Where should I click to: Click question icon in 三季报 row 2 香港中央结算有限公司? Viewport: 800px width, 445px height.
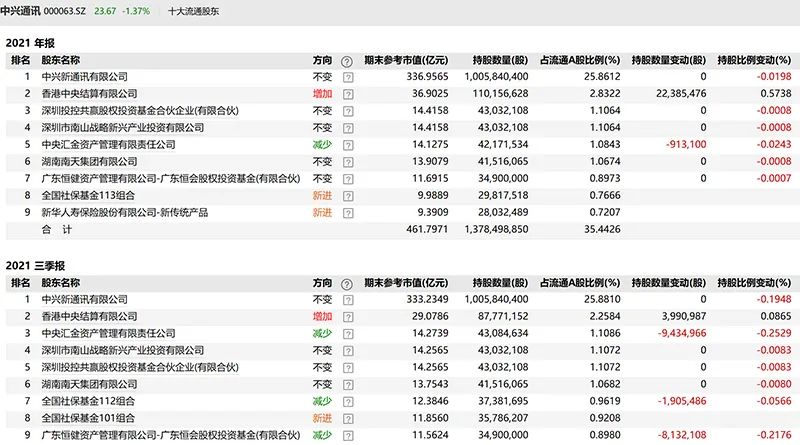point(348,317)
